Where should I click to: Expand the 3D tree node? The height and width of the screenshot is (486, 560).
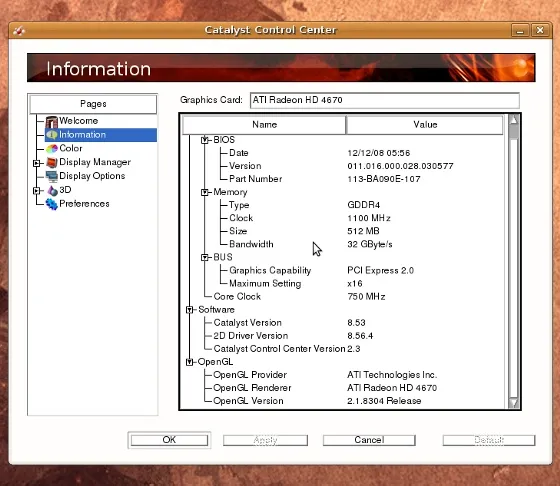[x=36, y=191]
